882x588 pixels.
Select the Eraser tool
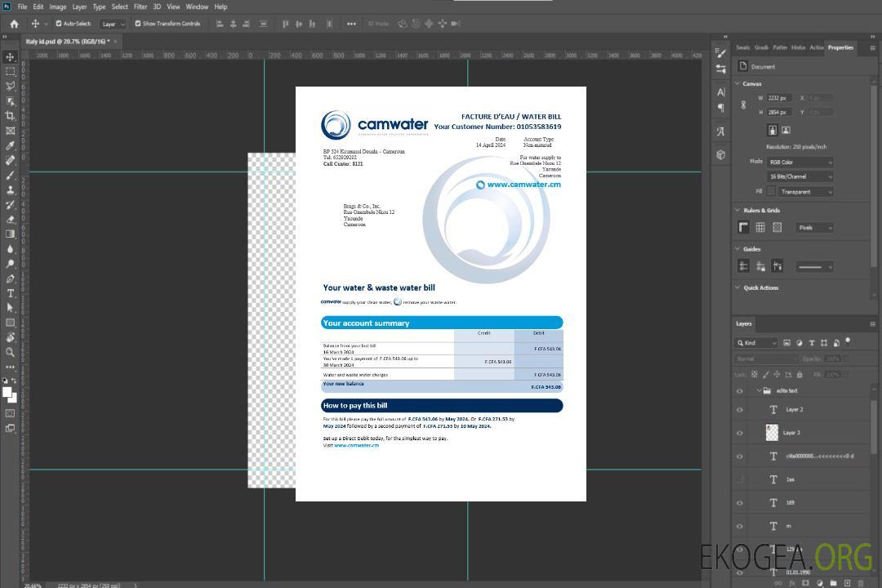(10, 220)
